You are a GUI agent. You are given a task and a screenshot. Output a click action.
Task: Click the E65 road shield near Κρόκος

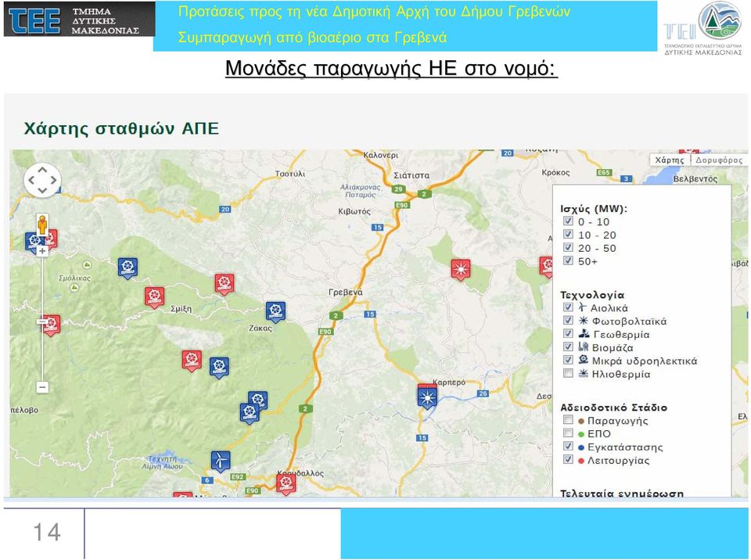pyautogui.click(x=604, y=172)
